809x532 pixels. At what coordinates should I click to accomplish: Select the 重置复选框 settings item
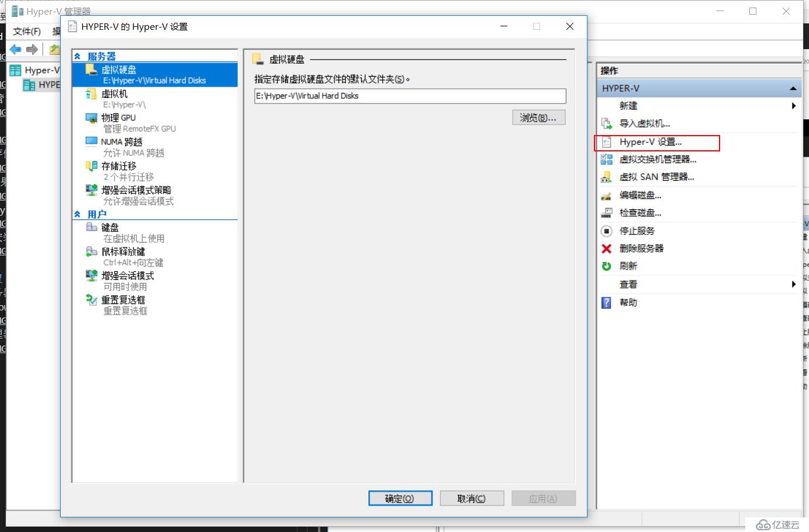155,305
